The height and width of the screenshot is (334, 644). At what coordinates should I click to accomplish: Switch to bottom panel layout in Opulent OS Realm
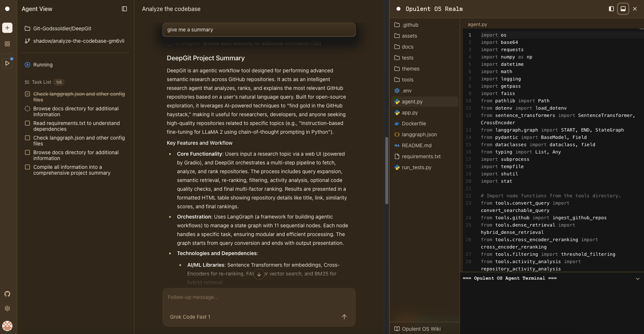622,9
